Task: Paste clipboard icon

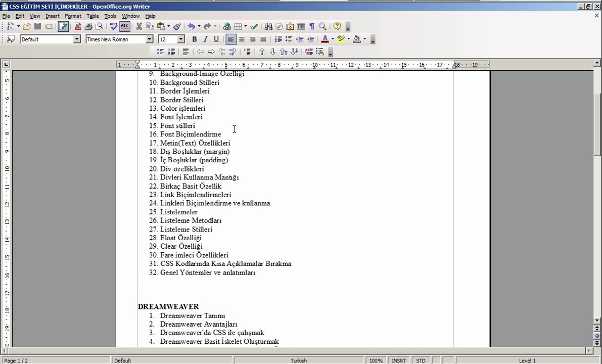Action: click(161, 26)
